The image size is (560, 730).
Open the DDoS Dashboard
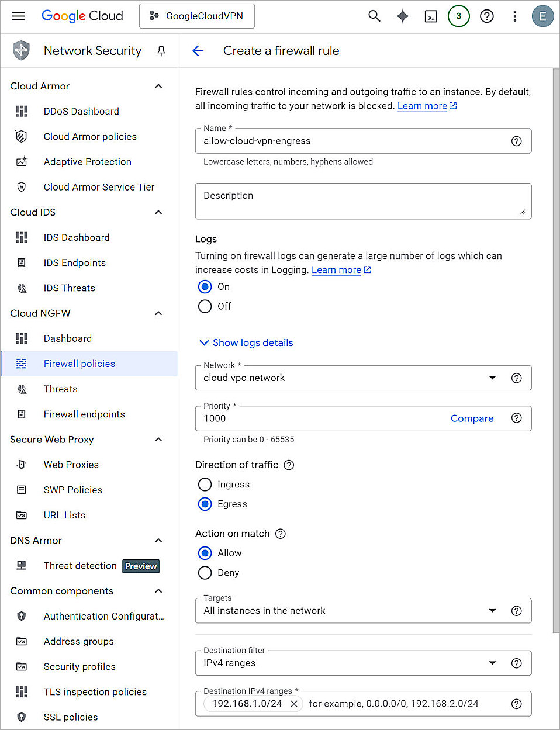pos(81,111)
